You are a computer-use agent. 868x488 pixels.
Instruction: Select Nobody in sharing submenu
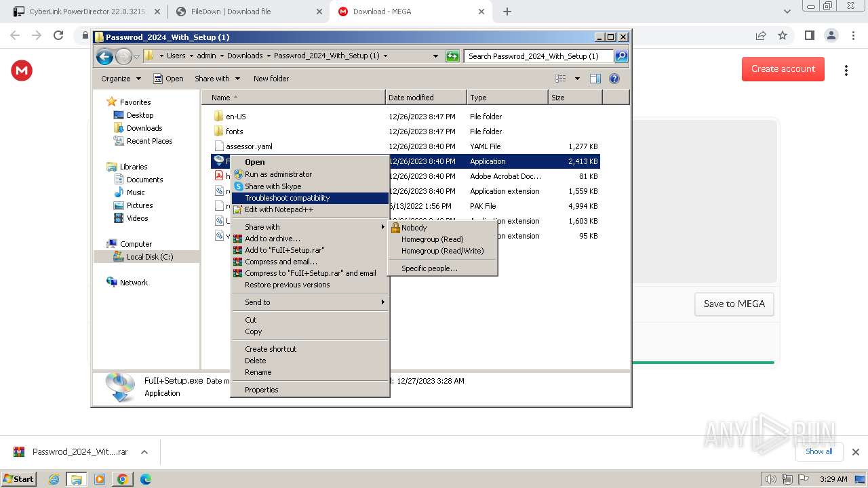(x=443, y=228)
